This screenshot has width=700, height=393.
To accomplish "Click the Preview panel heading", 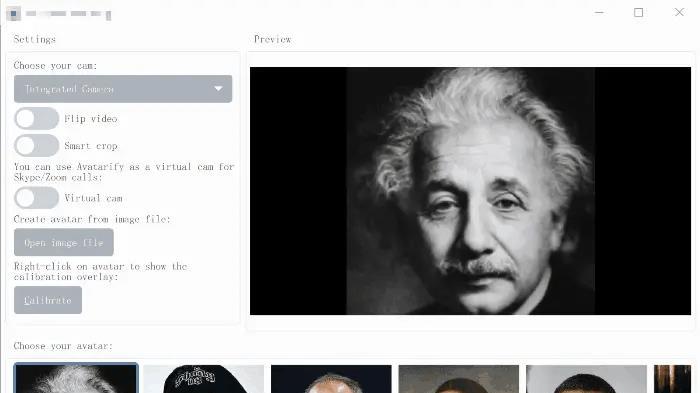I will [x=273, y=39].
